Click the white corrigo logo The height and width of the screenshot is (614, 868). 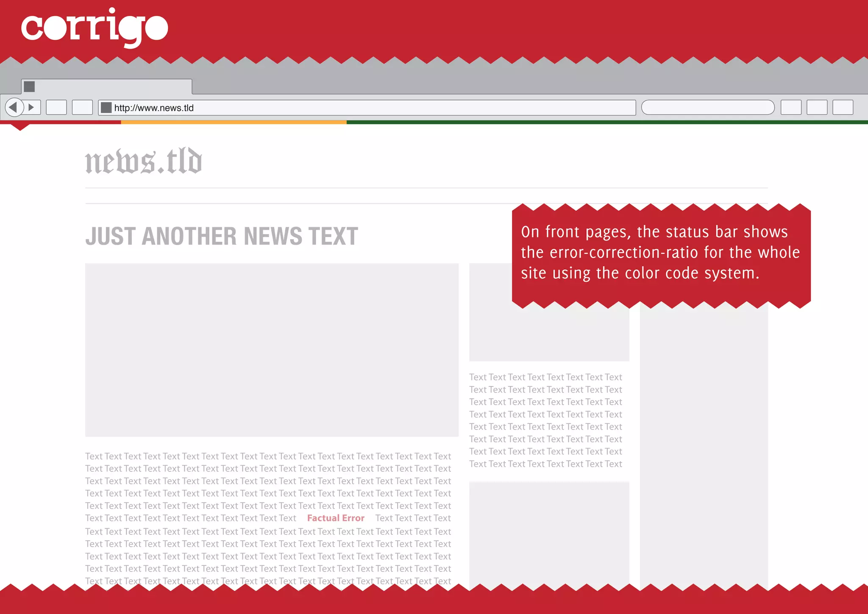point(95,28)
